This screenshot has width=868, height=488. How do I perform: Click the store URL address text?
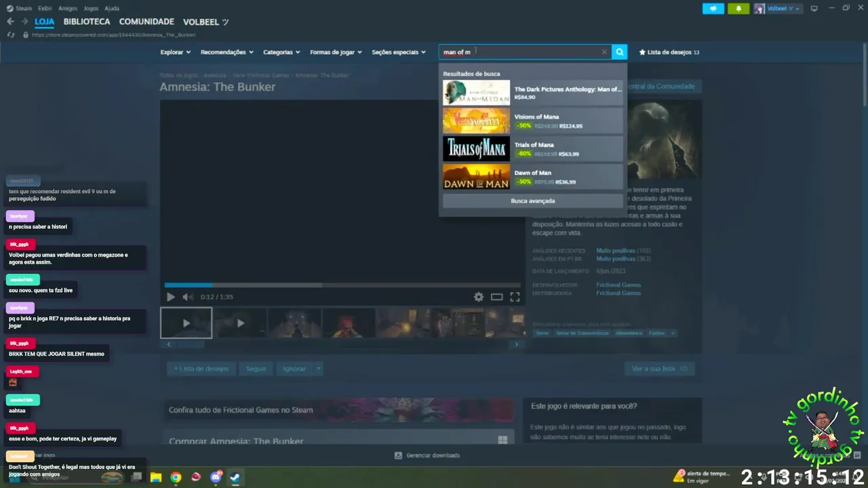113,35
